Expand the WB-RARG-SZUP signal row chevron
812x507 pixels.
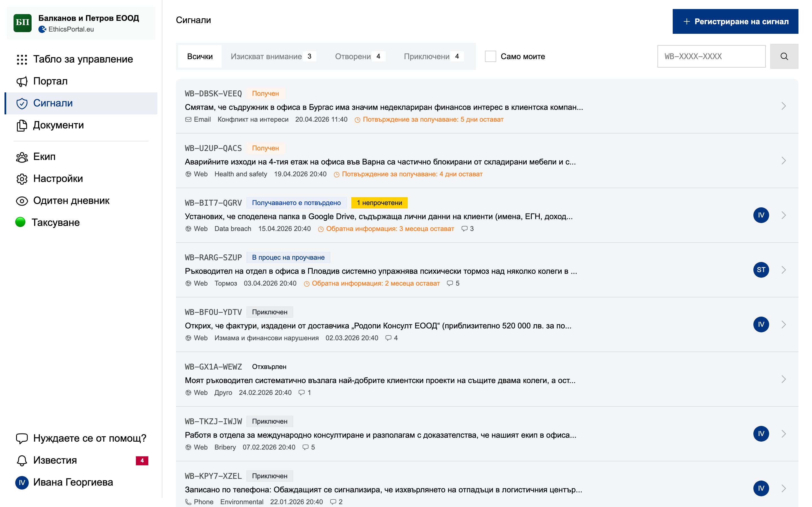pyautogui.click(x=784, y=270)
